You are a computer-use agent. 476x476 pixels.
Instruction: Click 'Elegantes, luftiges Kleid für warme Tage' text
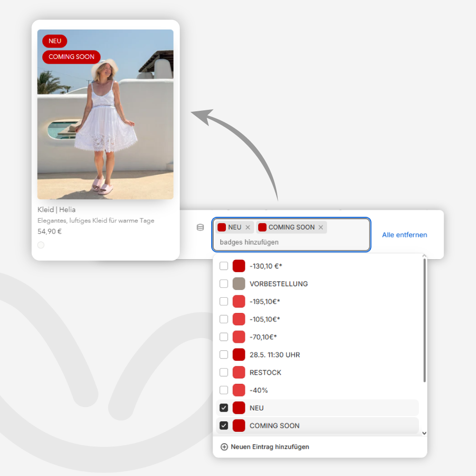96,221
